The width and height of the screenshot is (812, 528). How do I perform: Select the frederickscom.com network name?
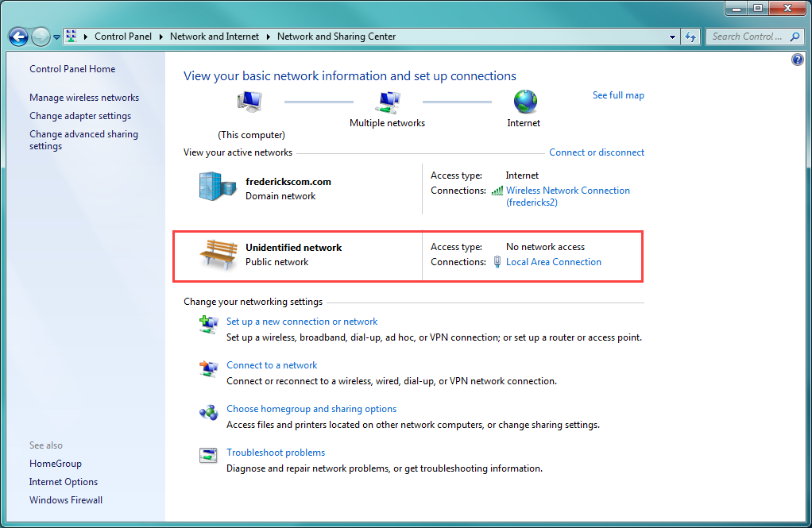click(288, 182)
